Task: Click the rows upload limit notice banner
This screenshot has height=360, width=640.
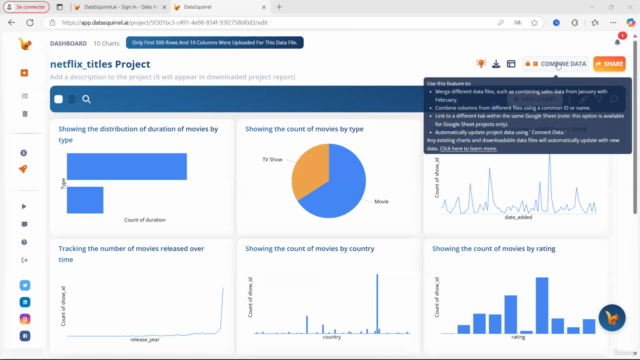Action: pos(214,42)
